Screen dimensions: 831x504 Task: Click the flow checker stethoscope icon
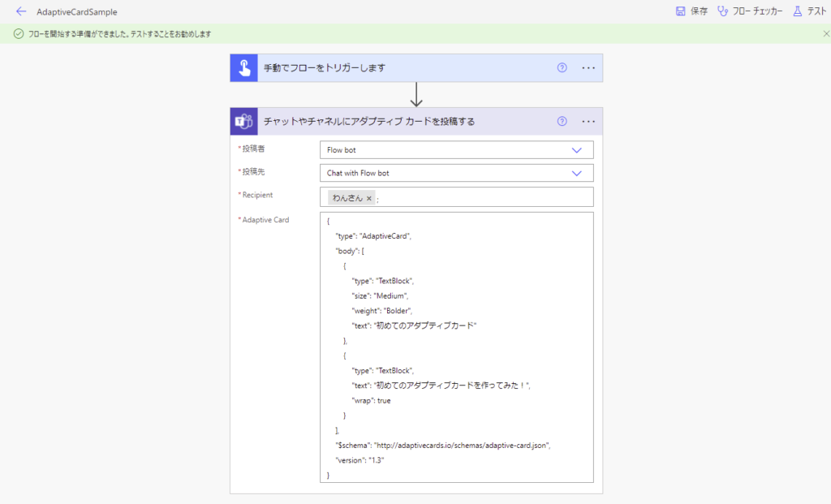pos(722,11)
